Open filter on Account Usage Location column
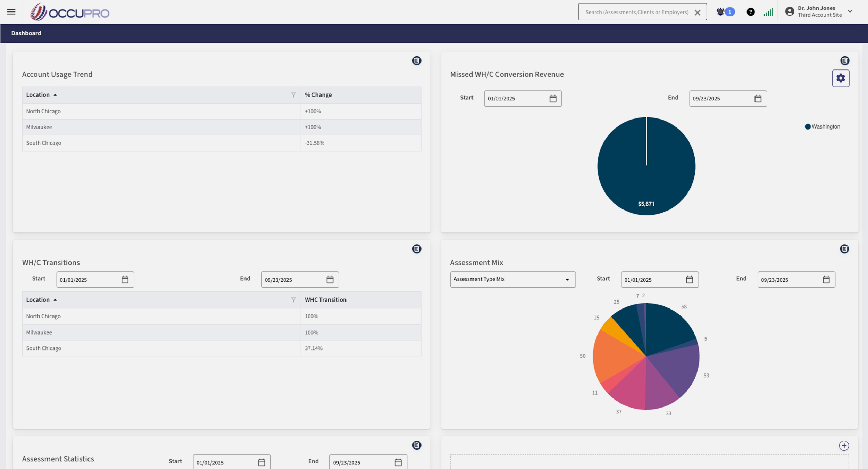 pyautogui.click(x=293, y=95)
